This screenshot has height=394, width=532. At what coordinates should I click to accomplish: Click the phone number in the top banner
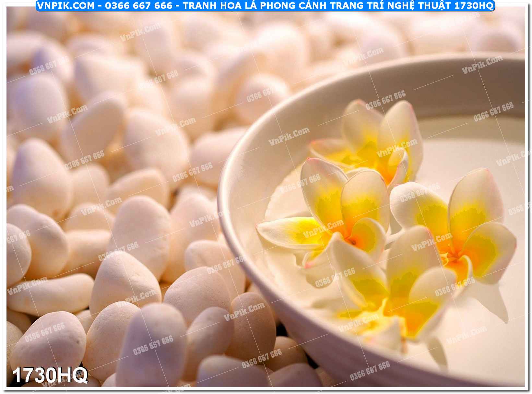(138, 6)
